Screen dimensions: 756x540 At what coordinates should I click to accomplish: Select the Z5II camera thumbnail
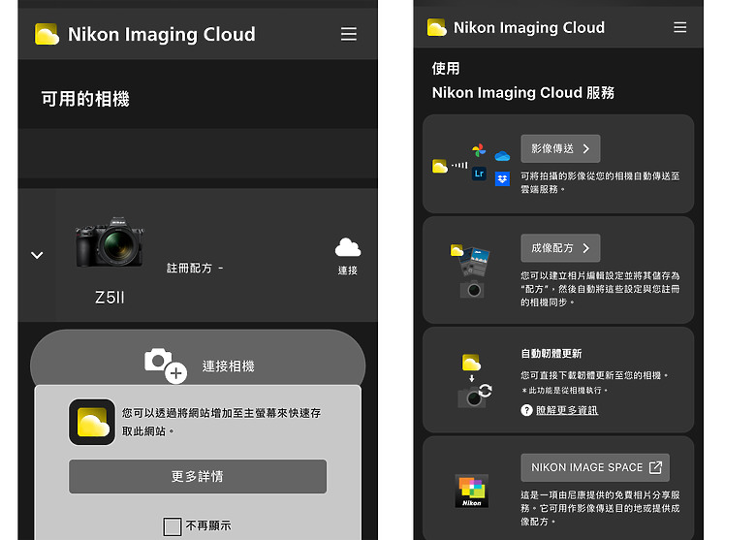(x=110, y=242)
